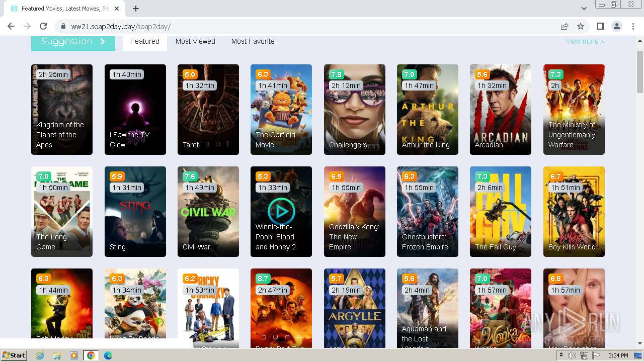Go back to the previous page
Image resolution: width=644 pixels, height=362 pixels.
point(11,26)
